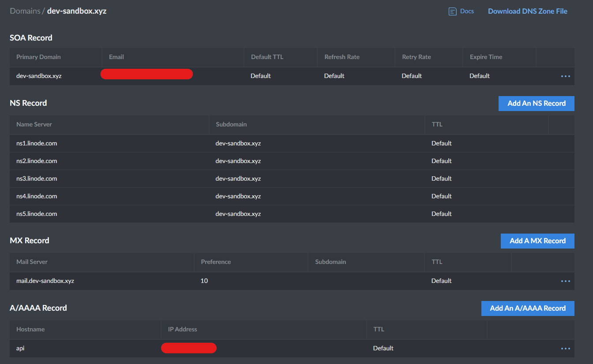Click Add A MX Record button
Image resolution: width=593 pixels, height=364 pixels.
coord(537,241)
